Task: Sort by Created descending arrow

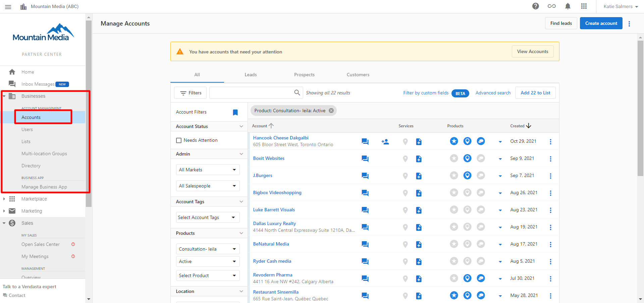Action: click(x=529, y=126)
